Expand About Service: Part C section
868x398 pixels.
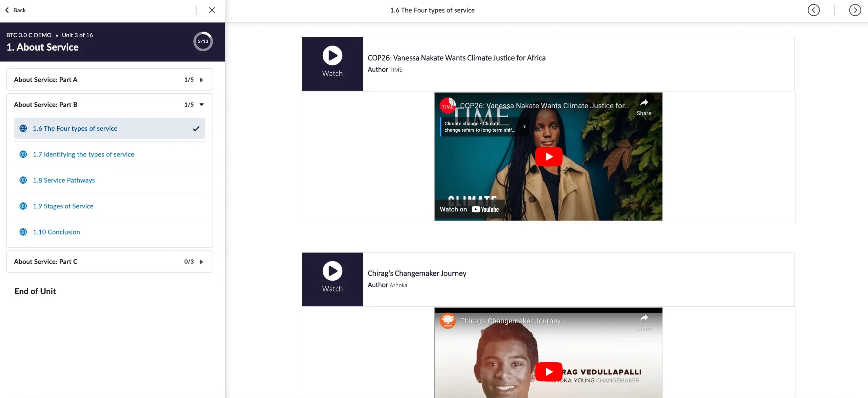tap(201, 262)
